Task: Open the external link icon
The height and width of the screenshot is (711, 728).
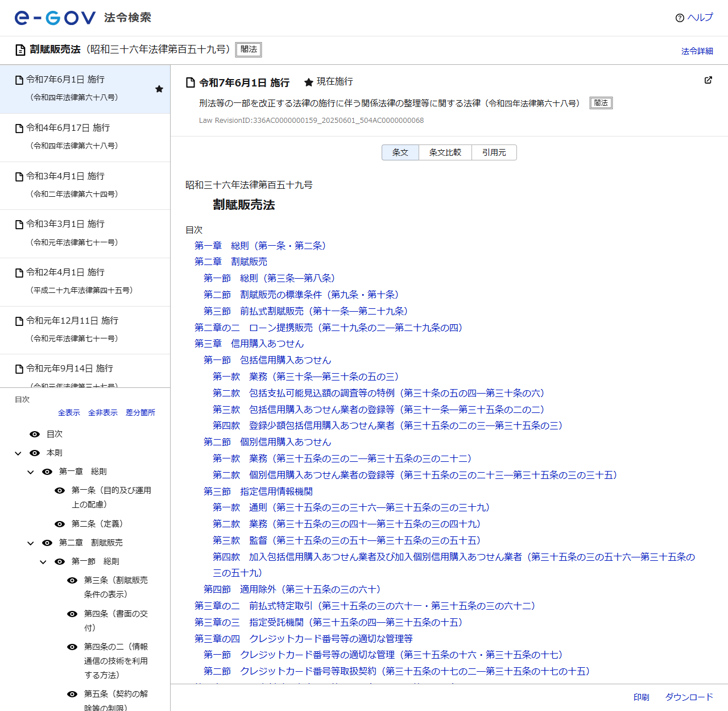Action: tap(708, 80)
